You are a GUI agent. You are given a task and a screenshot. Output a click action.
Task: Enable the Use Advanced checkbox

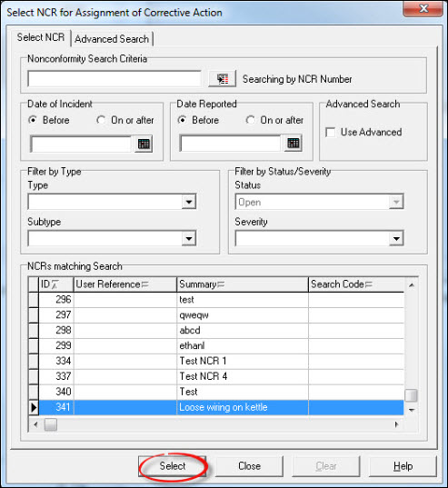pos(330,133)
